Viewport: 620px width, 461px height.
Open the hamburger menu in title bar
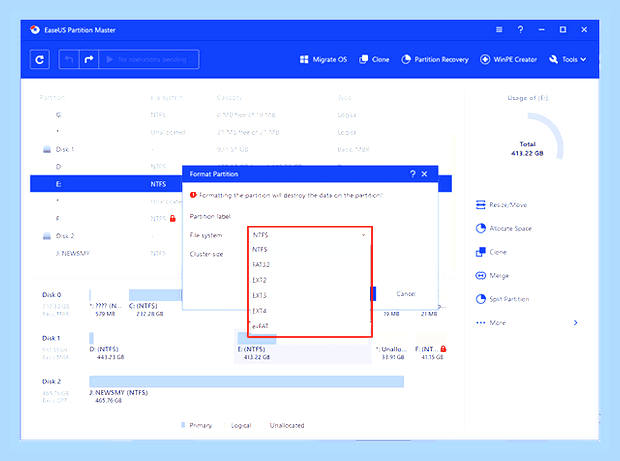pyautogui.click(x=499, y=30)
